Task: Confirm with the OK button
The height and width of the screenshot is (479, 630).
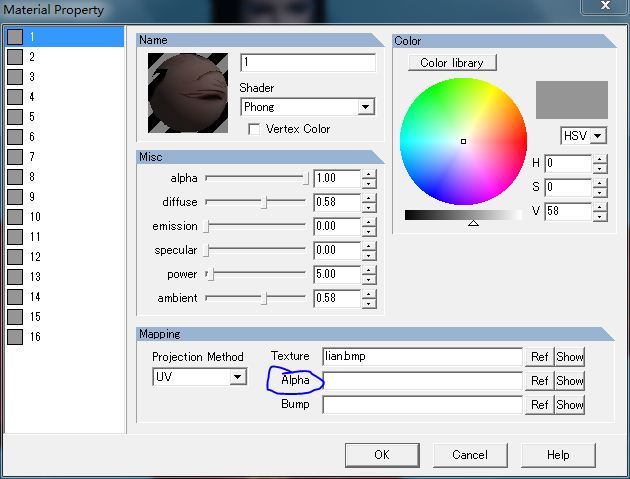Action: [382, 455]
